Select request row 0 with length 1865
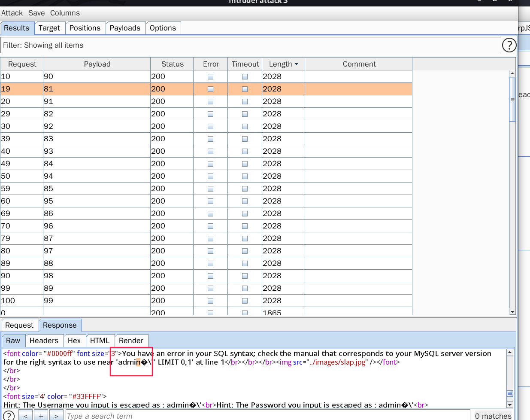The image size is (530, 420). [206, 312]
